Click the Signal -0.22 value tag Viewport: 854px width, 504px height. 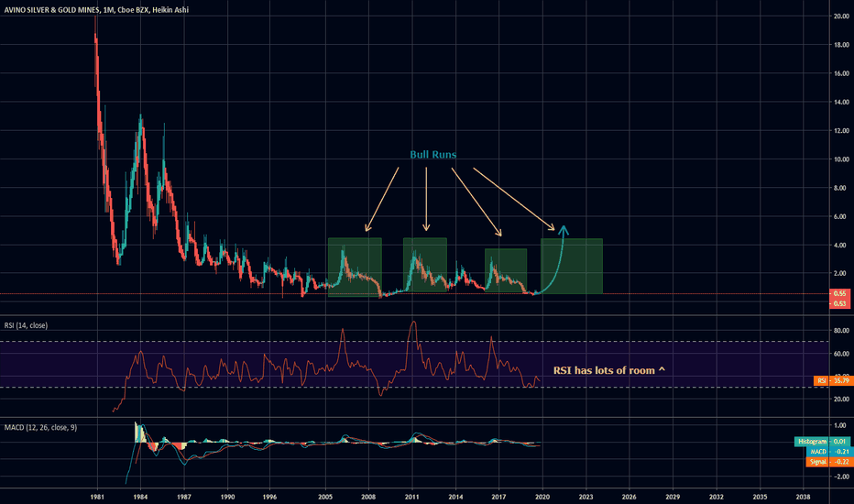click(x=827, y=462)
